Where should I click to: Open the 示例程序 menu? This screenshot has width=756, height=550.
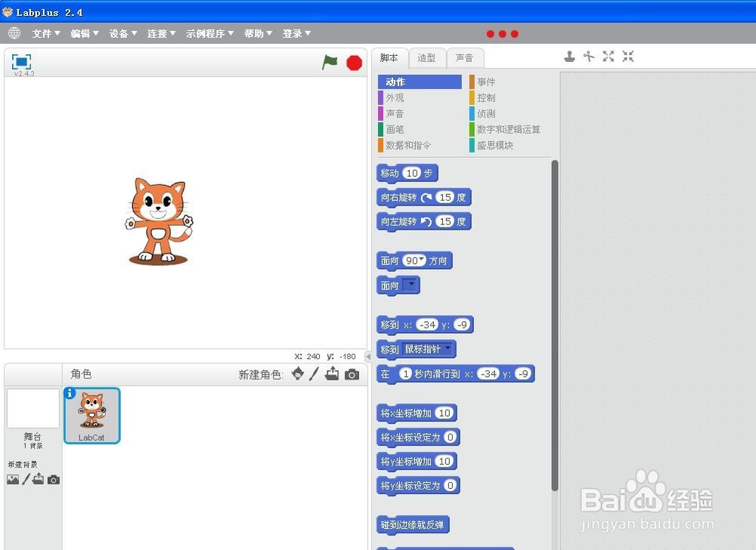[x=209, y=33]
